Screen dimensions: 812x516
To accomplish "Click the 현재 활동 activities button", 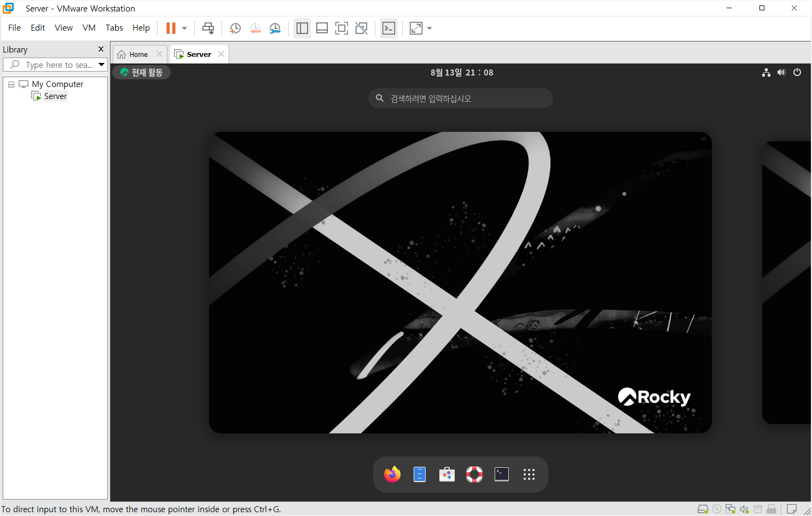I will (142, 72).
